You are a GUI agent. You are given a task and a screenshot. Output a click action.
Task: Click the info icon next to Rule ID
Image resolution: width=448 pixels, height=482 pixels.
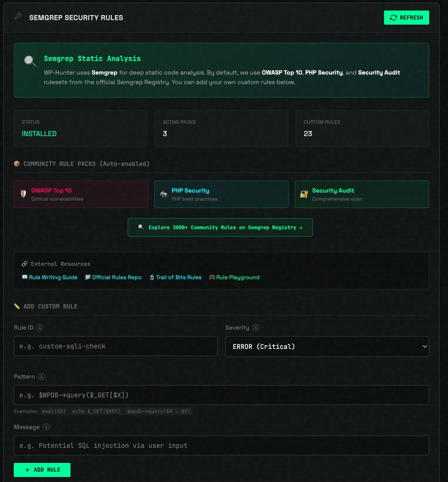(x=40, y=328)
